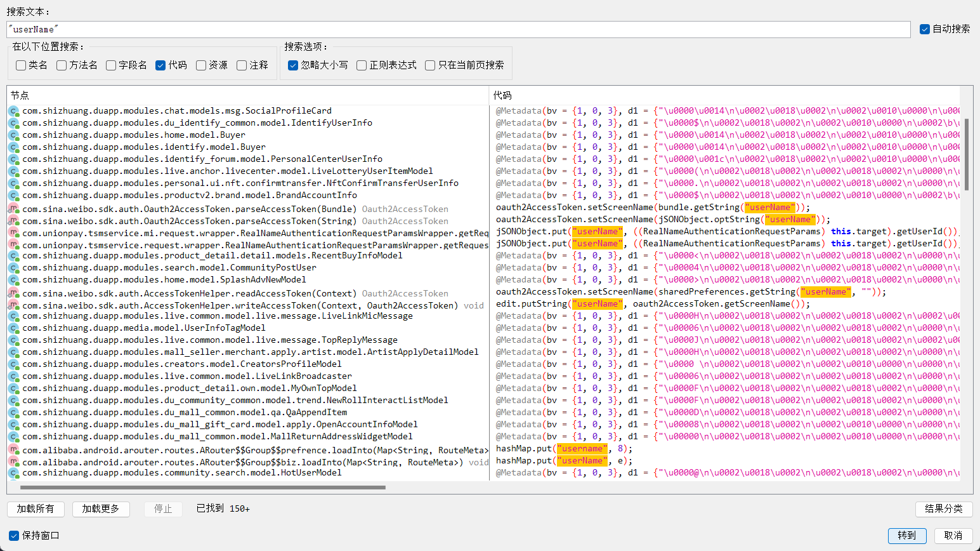The image size is (980, 551).
Task: Enable the 正则表达式 option
Action: [x=362, y=65]
